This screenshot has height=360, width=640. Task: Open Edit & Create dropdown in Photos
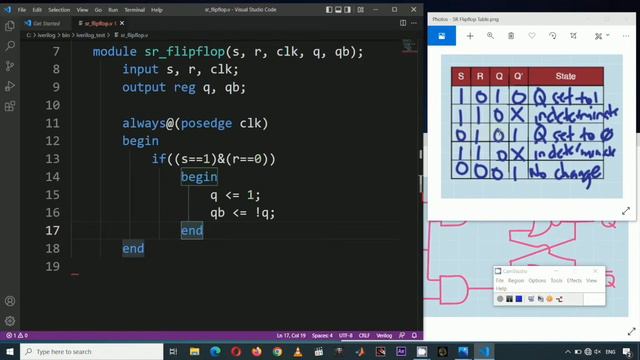[x=602, y=36]
